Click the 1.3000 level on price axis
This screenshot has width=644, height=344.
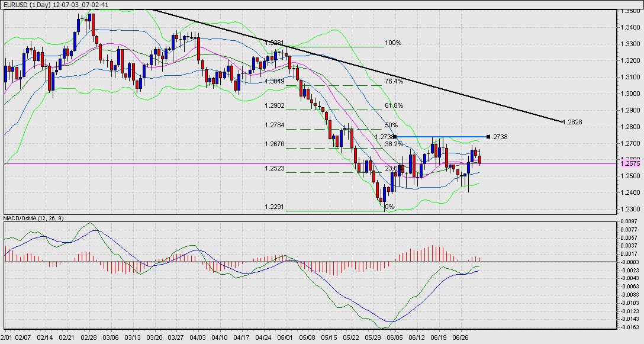click(629, 94)
